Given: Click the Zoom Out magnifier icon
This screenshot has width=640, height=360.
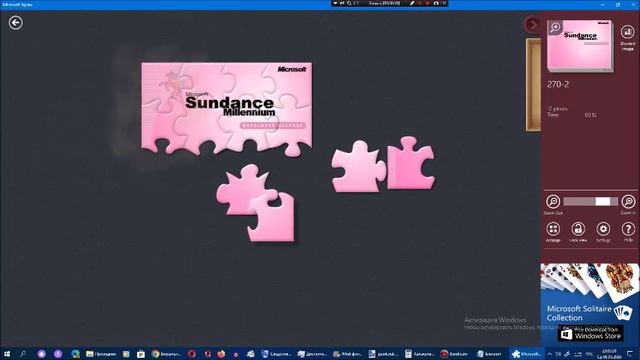Looking at the screenshot, I should click(x=553, y=201).
